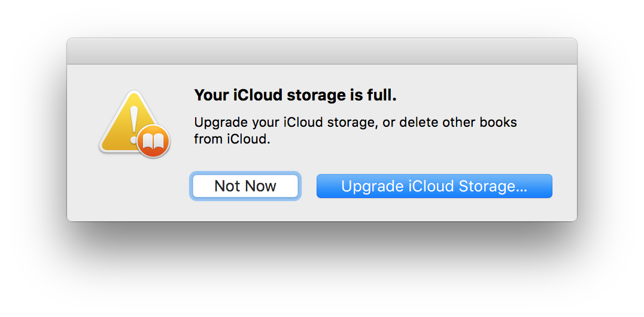
Task: Click the black area above the dialog
Action: coord(321,18)
